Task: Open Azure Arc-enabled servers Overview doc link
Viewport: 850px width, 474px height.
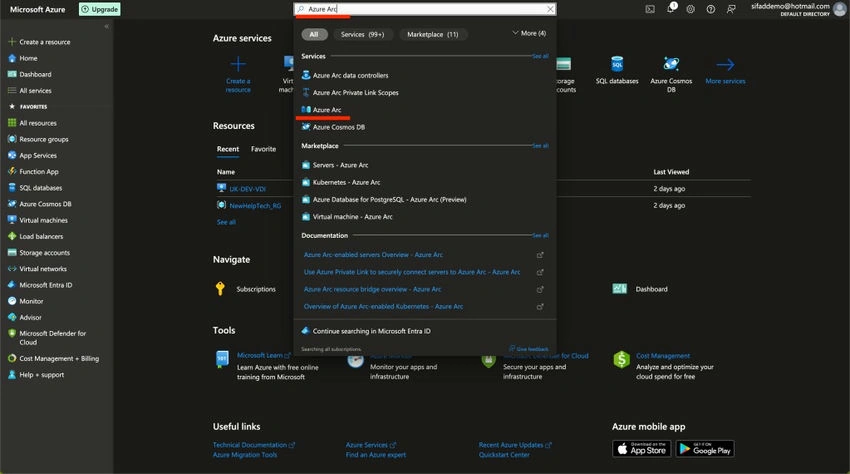Action: (x=373, y=255)
